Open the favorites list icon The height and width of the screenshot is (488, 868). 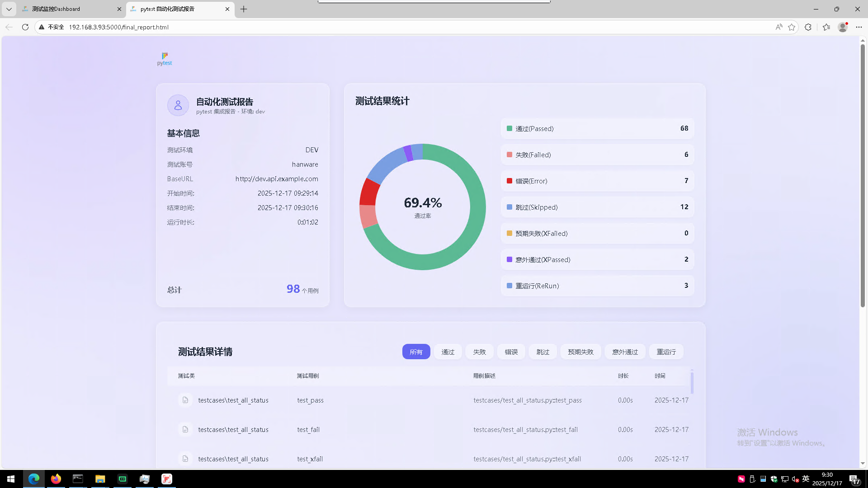click(826, 27)
